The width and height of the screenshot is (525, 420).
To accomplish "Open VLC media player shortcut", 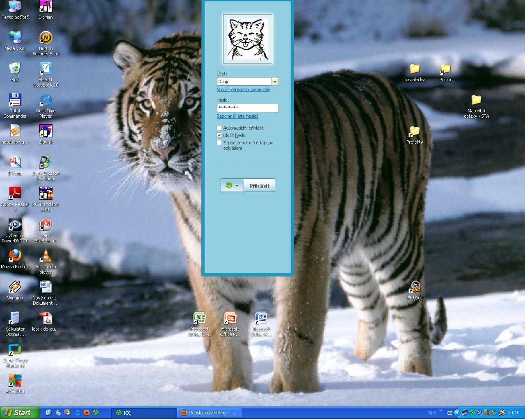I will [x=46, y=256].
